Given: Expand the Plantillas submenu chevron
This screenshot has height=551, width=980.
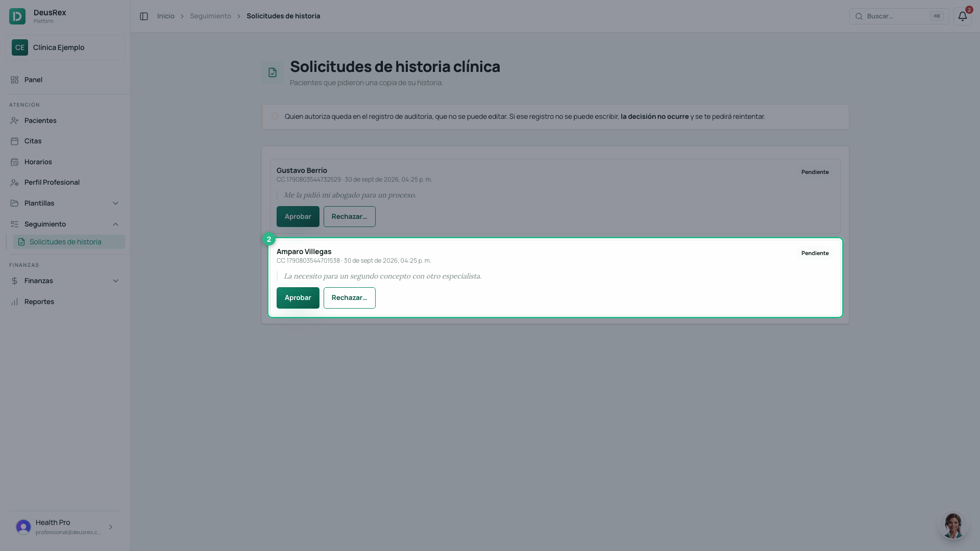Looking at the screenshot, I should click(x=115, y=204).
